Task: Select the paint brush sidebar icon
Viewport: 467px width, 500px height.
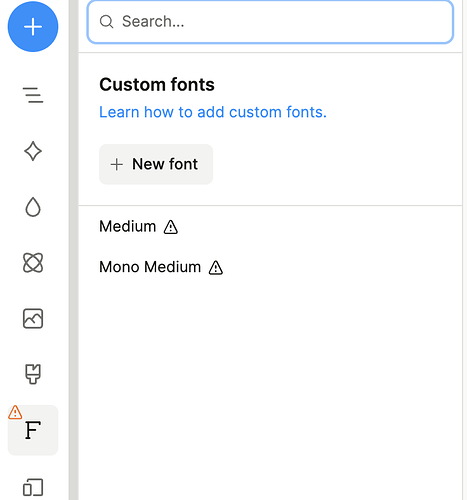Action: click(33, 374)
